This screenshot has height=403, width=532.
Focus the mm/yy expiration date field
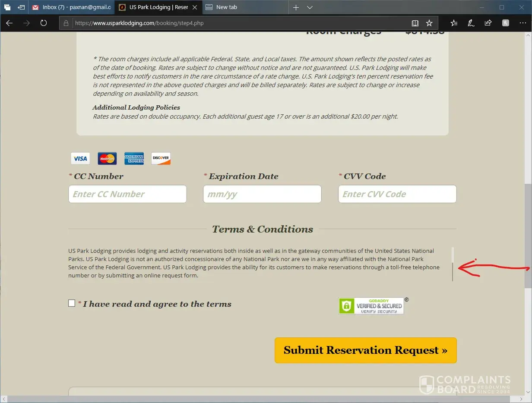coord(262,194)
